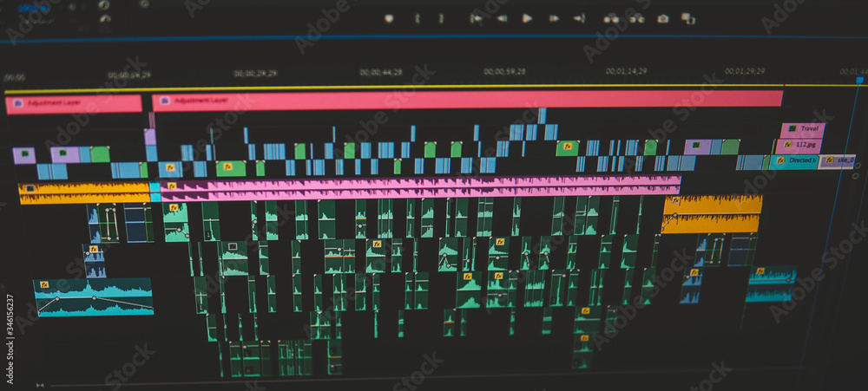Click timecode 00;01;29;29 on the ruler
The height and width of the screenshot is (391, 868).
click(x=745, y=71)
